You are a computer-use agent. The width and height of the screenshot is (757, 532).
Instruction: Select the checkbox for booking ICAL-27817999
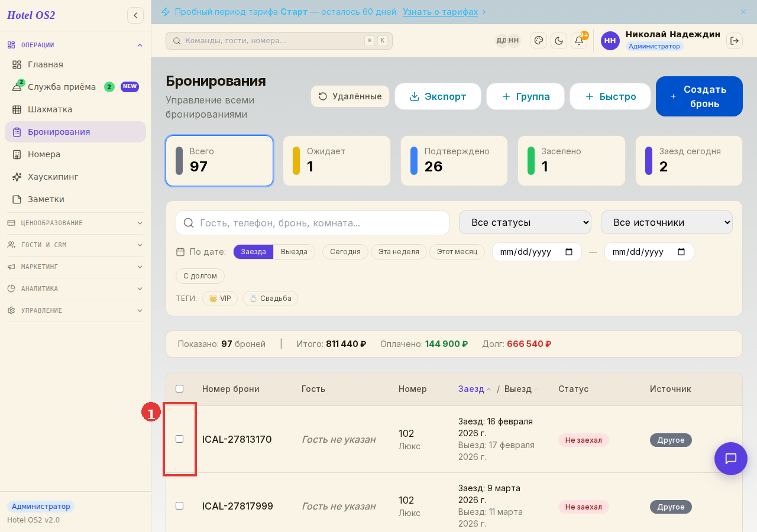click(179, 505)
